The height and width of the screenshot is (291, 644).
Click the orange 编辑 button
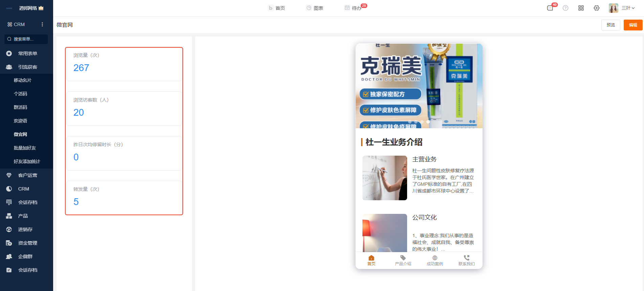(633, 25)
